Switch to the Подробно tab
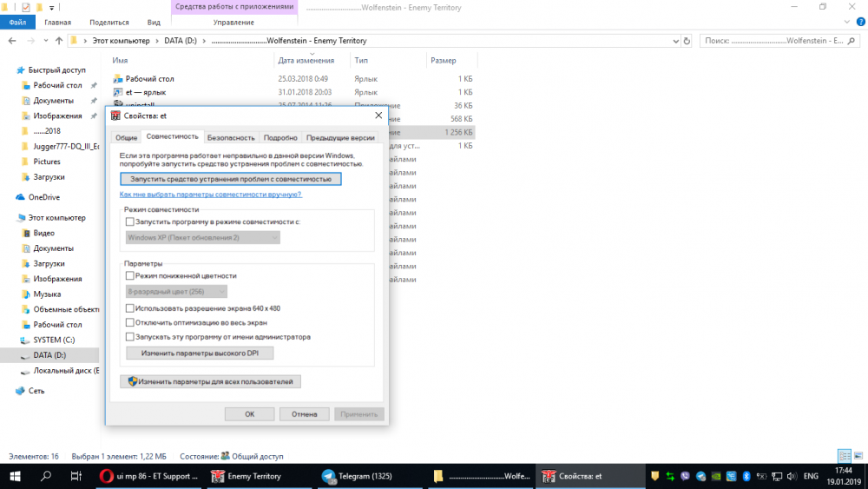The image size is (868, 489). (x=280, y=137)
